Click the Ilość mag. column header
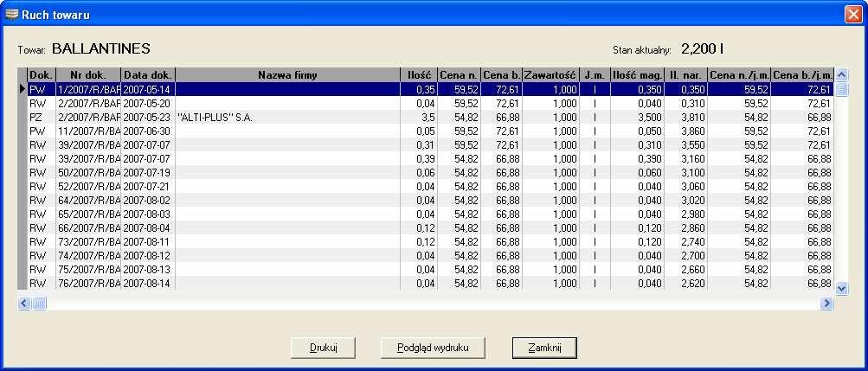Viewport: 868px width, 371px height. (637, 75)
